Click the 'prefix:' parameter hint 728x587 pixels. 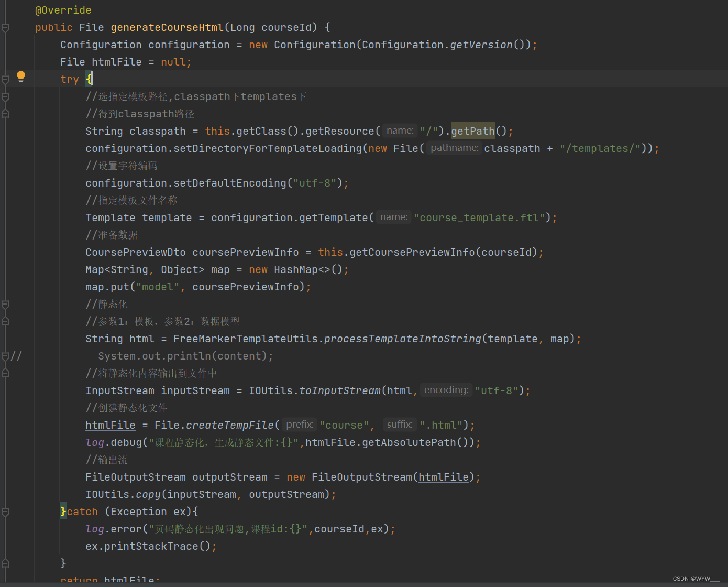click(x=300, y=425)
